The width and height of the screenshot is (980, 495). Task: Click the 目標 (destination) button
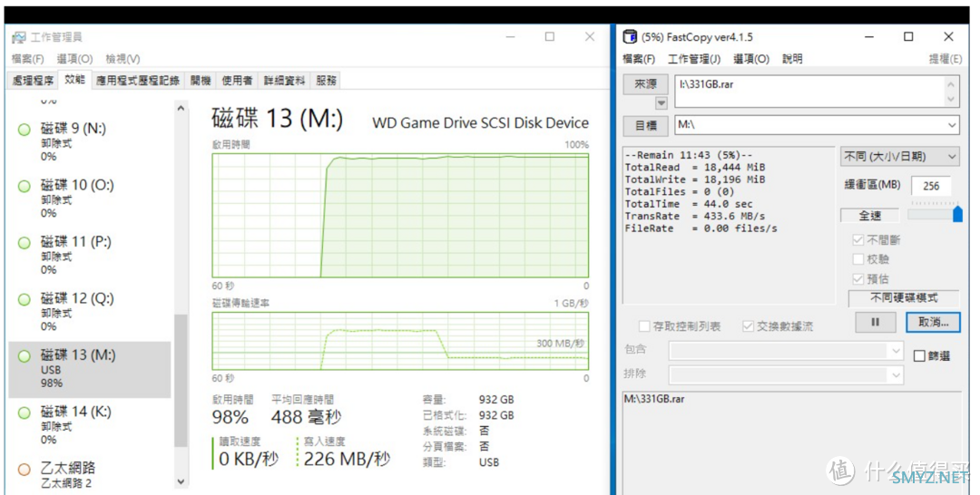[x=646, y=125]
